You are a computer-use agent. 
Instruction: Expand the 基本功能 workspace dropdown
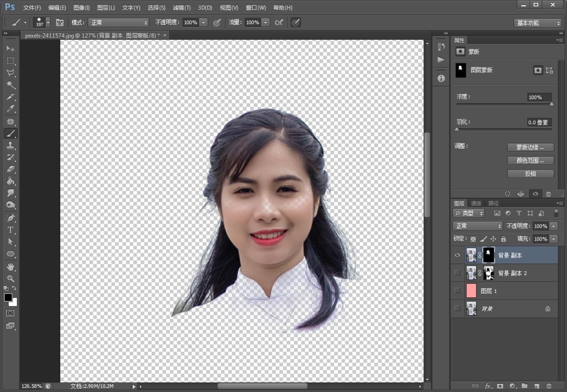click(x=537, y=23)
